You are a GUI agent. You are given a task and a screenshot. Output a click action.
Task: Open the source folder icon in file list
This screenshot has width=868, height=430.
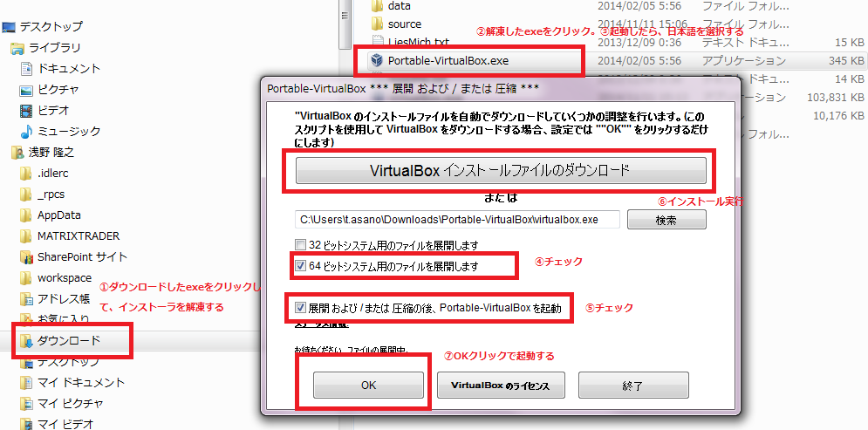click(x=377, y=24)
